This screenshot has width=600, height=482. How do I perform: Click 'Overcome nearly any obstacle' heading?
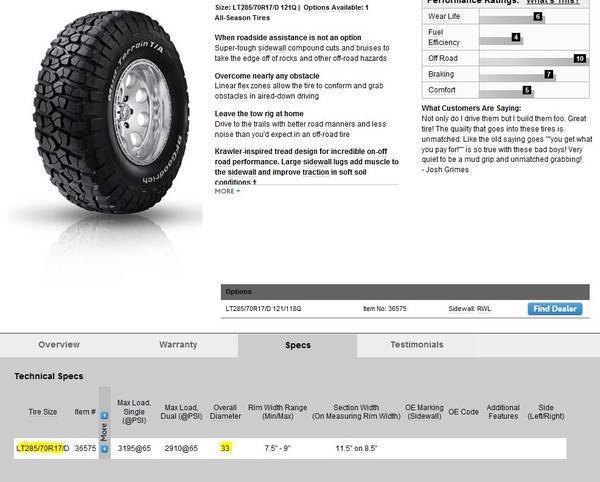(x=267, y=76)
